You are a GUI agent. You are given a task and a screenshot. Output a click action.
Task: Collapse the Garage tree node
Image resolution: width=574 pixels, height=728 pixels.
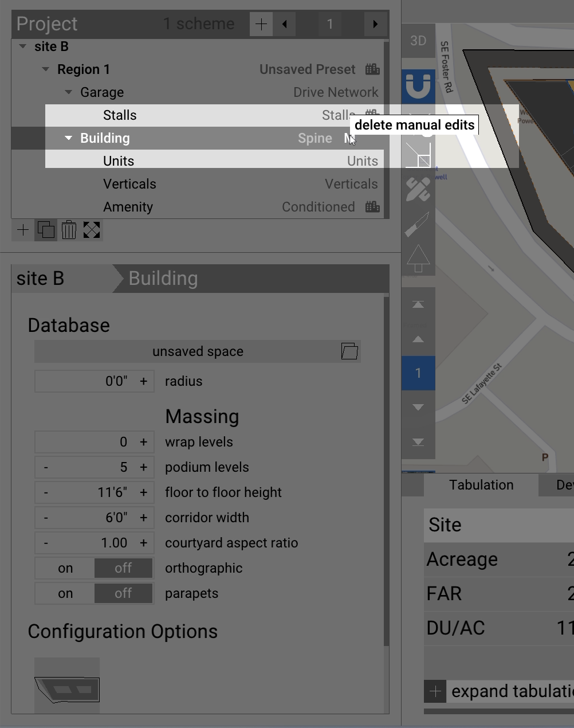69,92
